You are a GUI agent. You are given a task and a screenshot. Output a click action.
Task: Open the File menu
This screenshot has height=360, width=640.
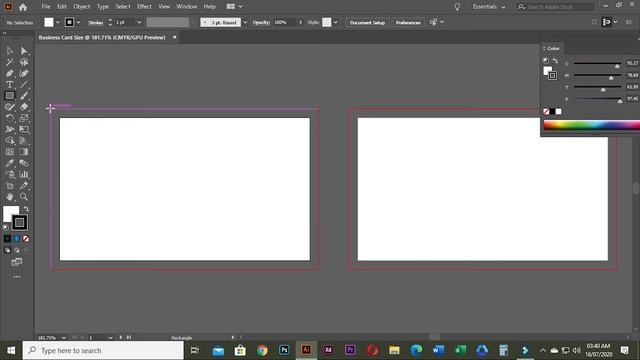click(x=46, y=7)
